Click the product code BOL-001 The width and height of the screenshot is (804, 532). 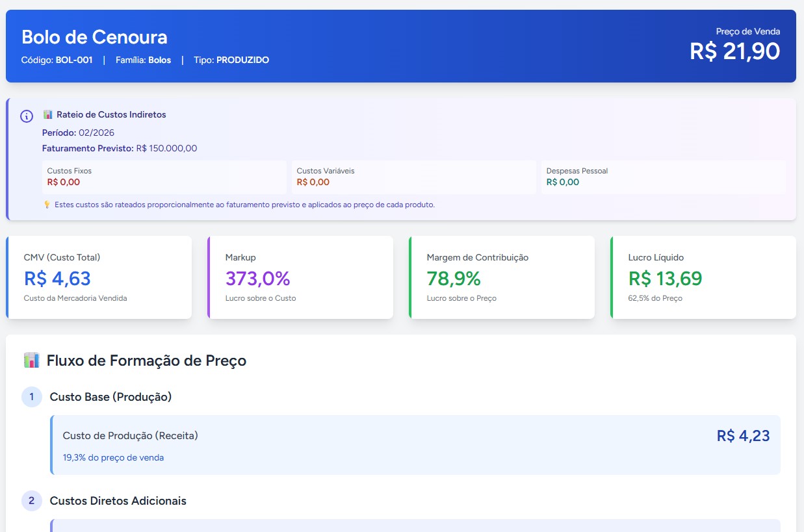coord(74,60)
